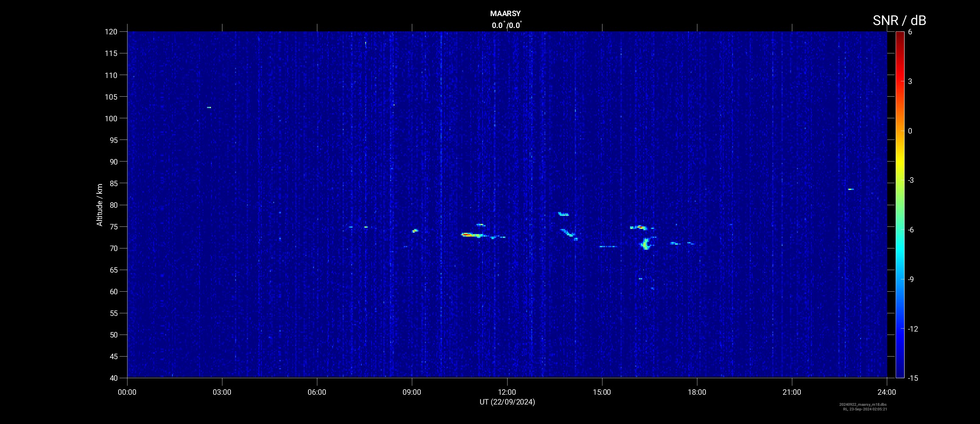This screenshot has width=980, height=424.
Task: Click the 110 altitude tick label
Action: (110, 75)
